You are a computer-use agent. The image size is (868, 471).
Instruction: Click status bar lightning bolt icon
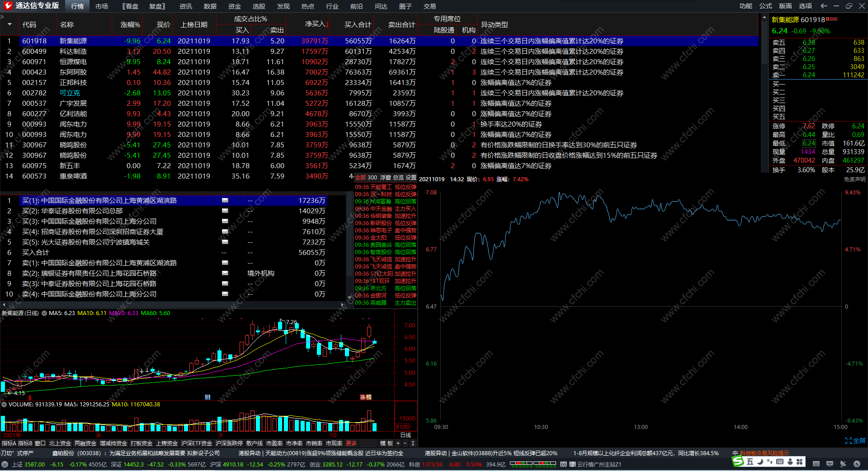(x=857, y=464)
